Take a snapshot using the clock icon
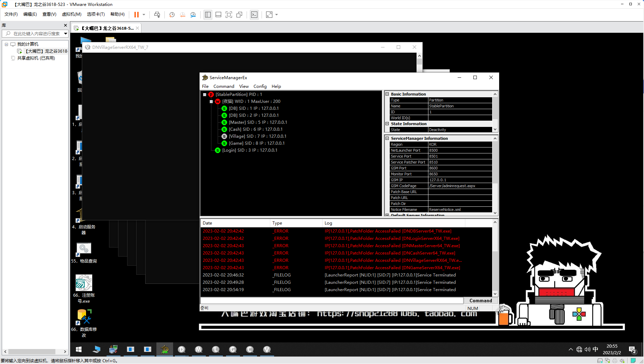 [x=172, y=15]
